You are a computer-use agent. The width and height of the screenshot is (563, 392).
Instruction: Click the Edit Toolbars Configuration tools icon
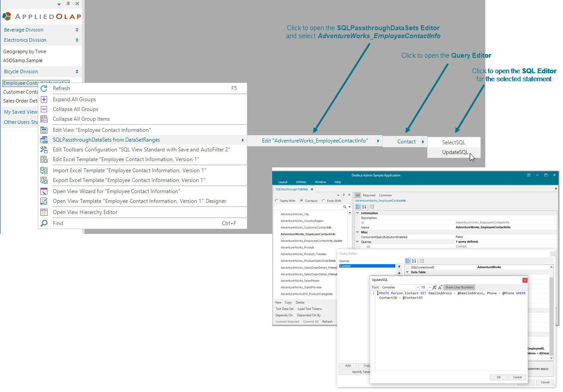44,150
